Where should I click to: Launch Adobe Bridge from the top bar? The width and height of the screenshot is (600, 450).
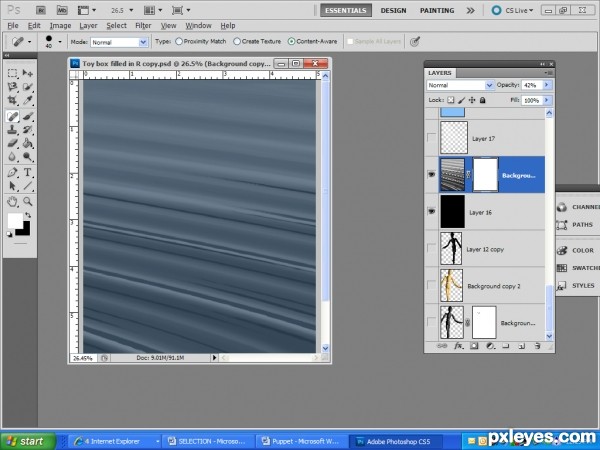pos(41,10)
